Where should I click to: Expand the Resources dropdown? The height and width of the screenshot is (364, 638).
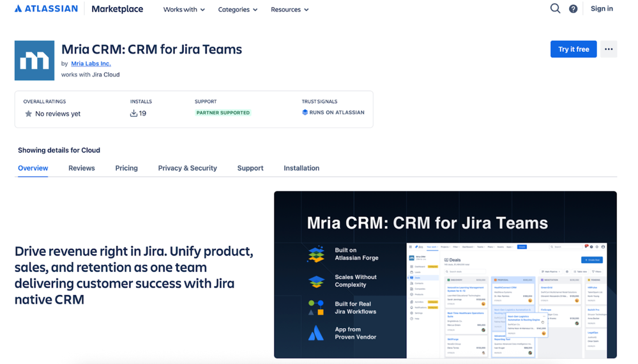(290, 10)
